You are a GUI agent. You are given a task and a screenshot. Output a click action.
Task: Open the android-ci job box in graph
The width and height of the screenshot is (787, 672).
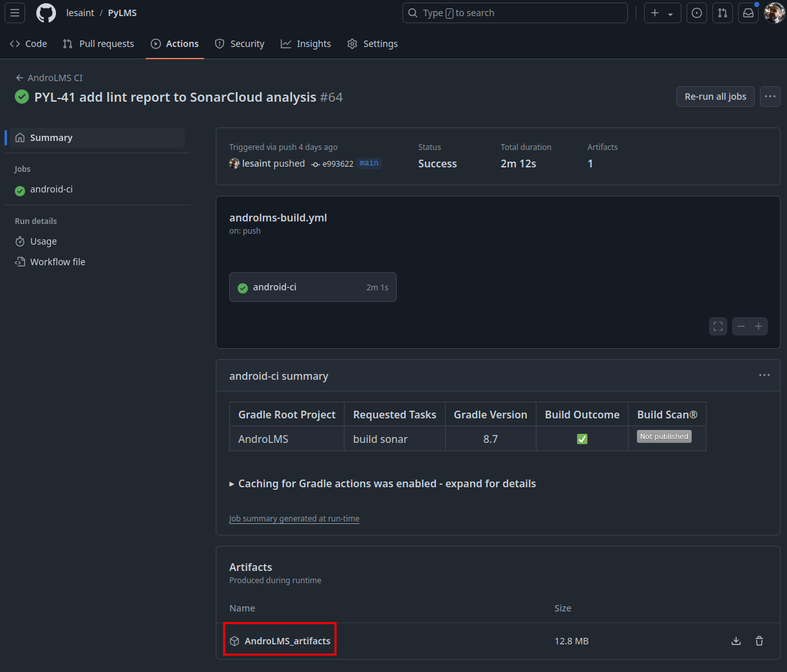pos(313,287)
